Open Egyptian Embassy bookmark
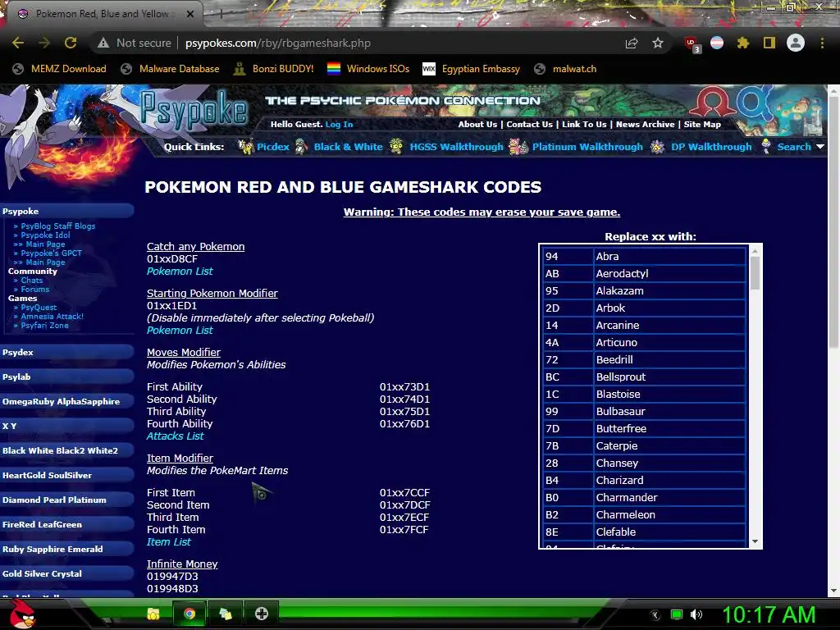This screenshot has width=840, height=630. (472, 69)
